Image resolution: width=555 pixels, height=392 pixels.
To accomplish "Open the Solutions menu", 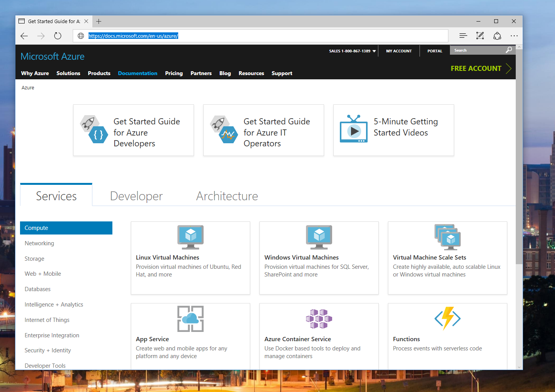I will click(x=69, y=73).
